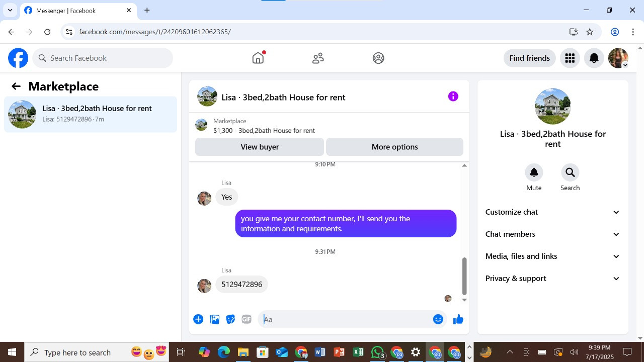Open Lisa's avatar next to 5129472896
The image size is (644, 362).
(x=204, y=286)
